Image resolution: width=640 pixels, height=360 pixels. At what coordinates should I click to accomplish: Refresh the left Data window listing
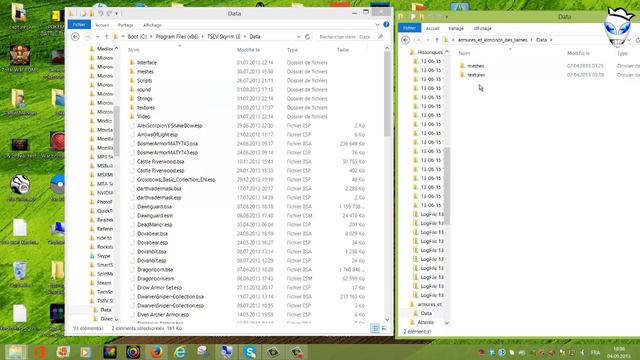pos(308,37)
